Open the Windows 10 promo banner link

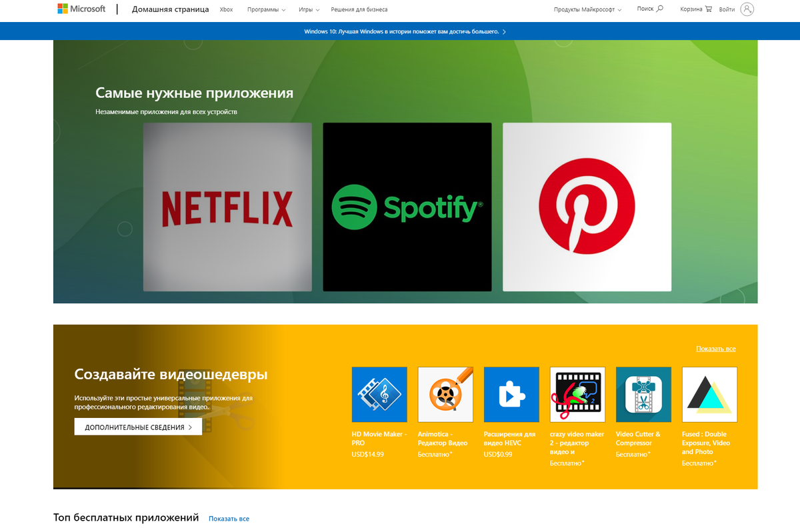click(x=405, y=31)
